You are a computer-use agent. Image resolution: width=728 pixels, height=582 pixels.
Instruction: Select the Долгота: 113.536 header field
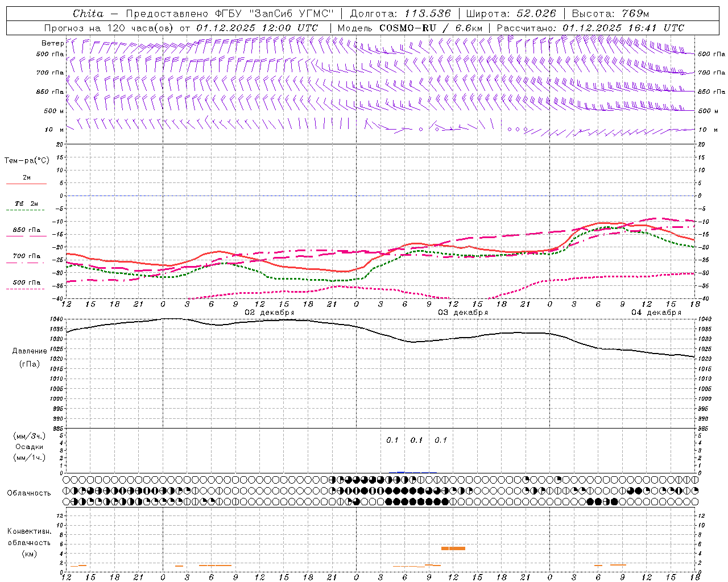pos(400,14)
